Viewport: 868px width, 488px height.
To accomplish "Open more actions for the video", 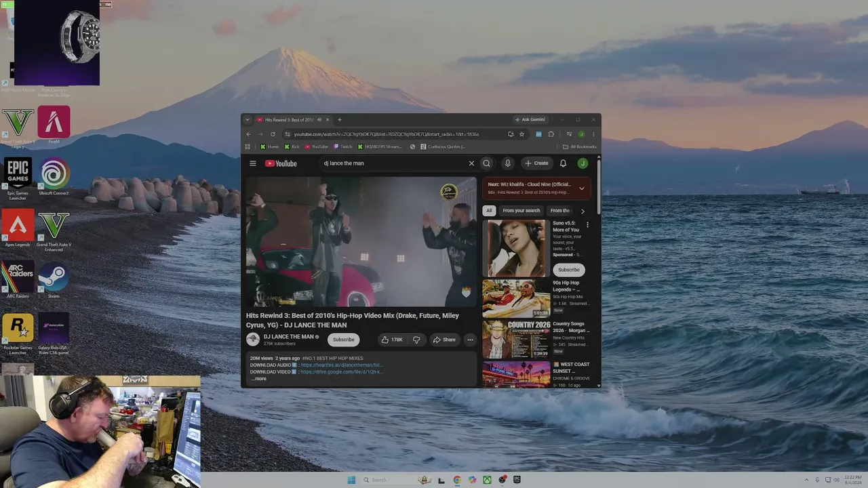I will pyautogui.click(x=470, y=340).
